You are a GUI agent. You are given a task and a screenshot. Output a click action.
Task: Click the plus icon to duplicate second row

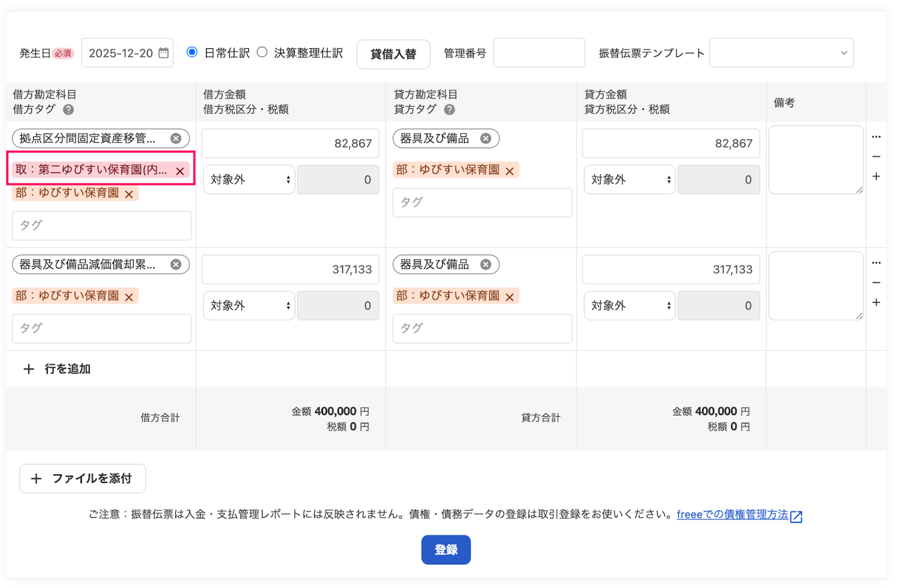click(x=877, y=302)
